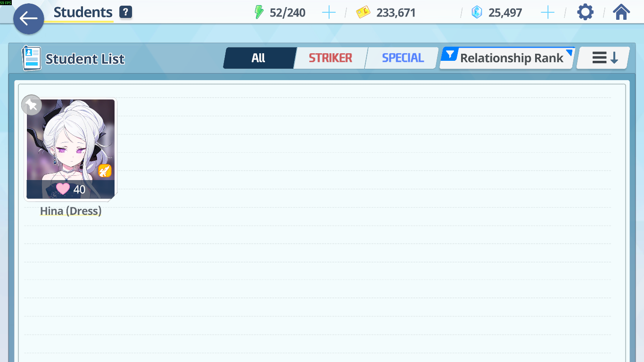Image resolution: width=644 pixels, height=362 pixels.
Task: Click the relationship rank 40 value
Action: click(79, 189)
